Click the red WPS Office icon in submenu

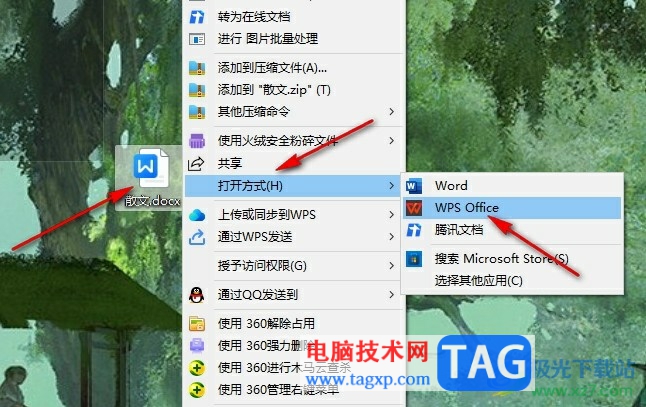pos(414,208)
